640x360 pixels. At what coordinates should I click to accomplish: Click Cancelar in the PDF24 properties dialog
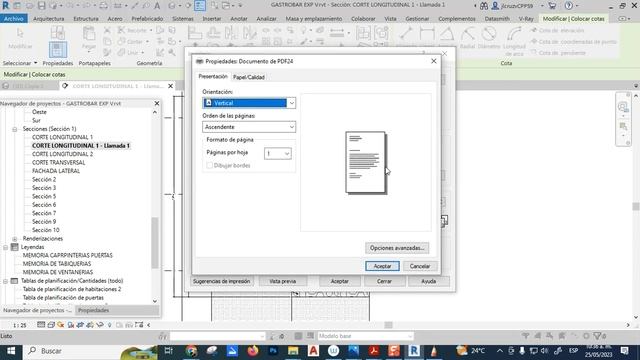pyautogui.click(x=420, y=266)
